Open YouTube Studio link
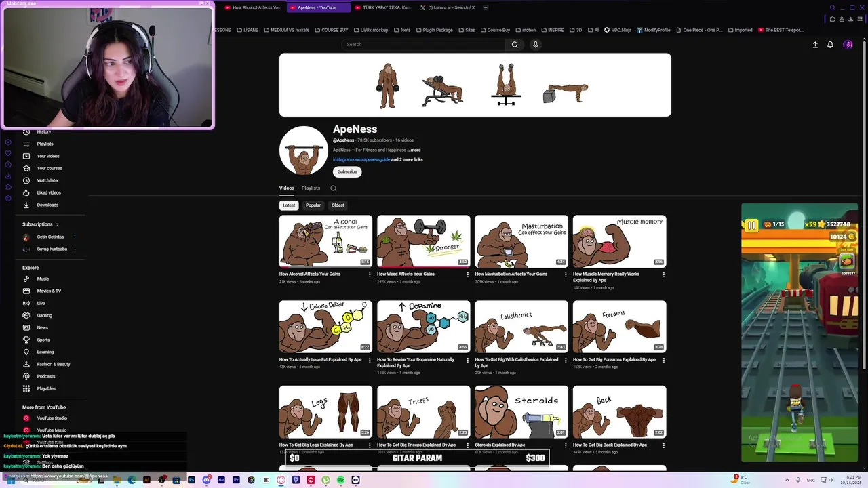868x488 pixels. [52, 418]
